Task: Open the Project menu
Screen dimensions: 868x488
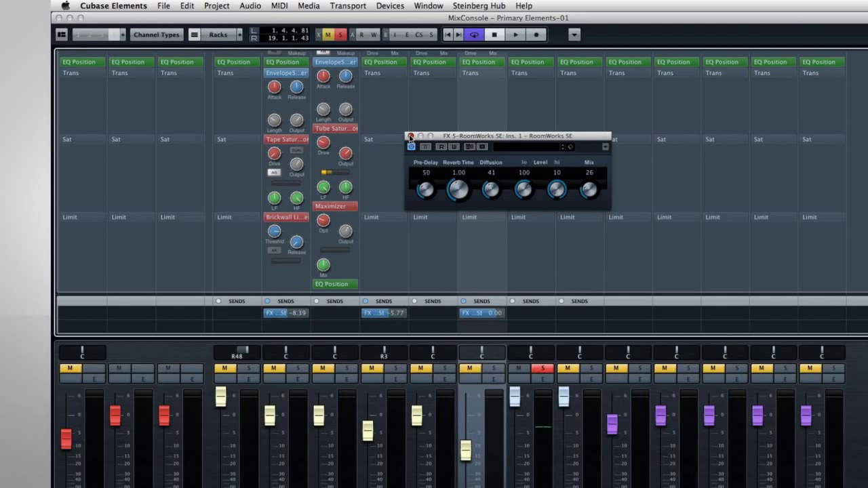Action: click(216, 5)
